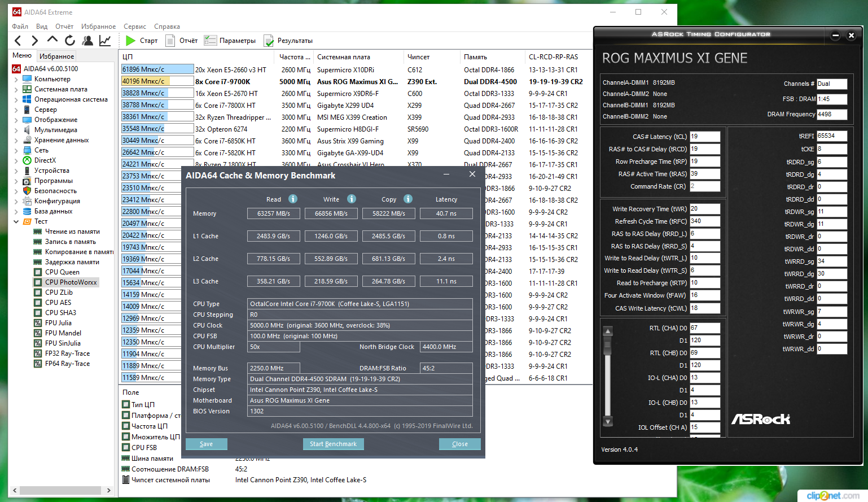Go forward with the right arrow toolbar icon
868x502 pixels.
(34, 41)
